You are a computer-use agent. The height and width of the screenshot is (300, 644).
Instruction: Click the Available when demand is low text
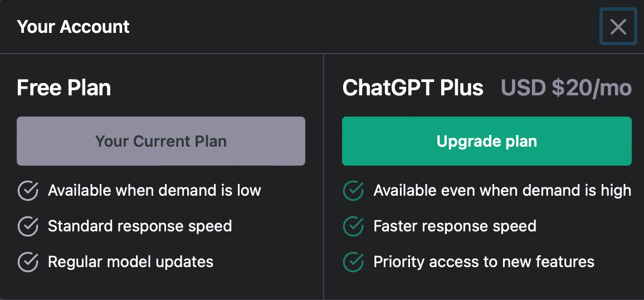pos(154,191)
